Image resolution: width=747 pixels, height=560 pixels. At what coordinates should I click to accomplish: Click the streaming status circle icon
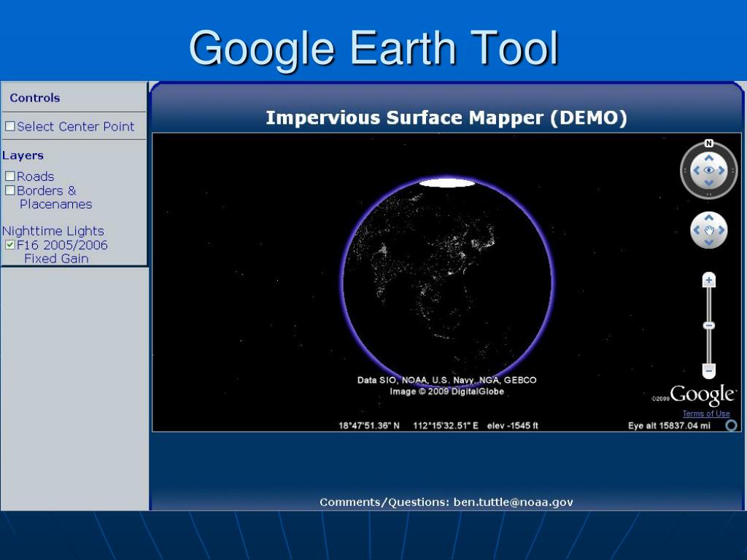pos(731,425)
